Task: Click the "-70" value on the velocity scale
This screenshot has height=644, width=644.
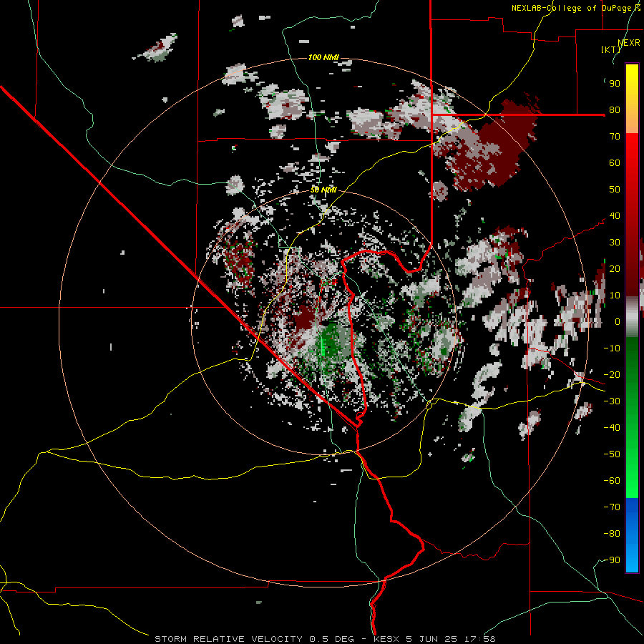Action: pos(612,507)
